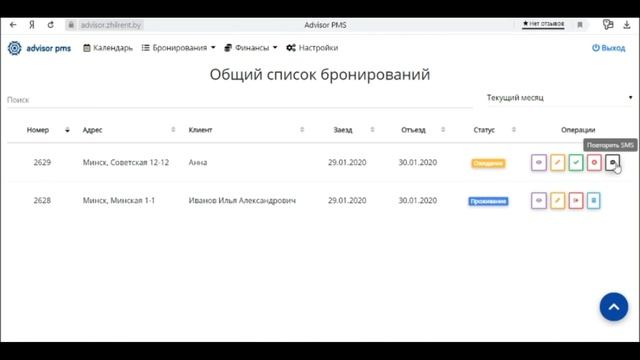Viewport: 640px width, 360px height.
Task: Click the orange Ожидание status badge
Action: click(488, 163)
